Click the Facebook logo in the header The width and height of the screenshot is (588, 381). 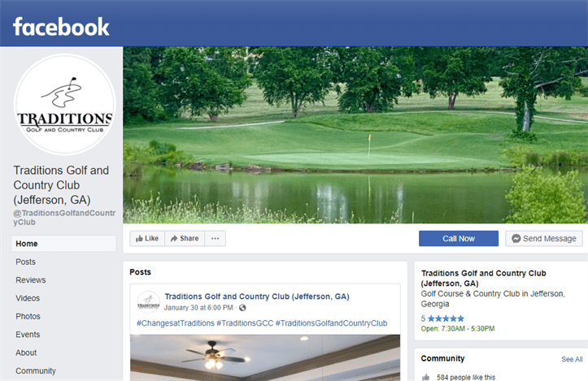(x=61, y=27)
